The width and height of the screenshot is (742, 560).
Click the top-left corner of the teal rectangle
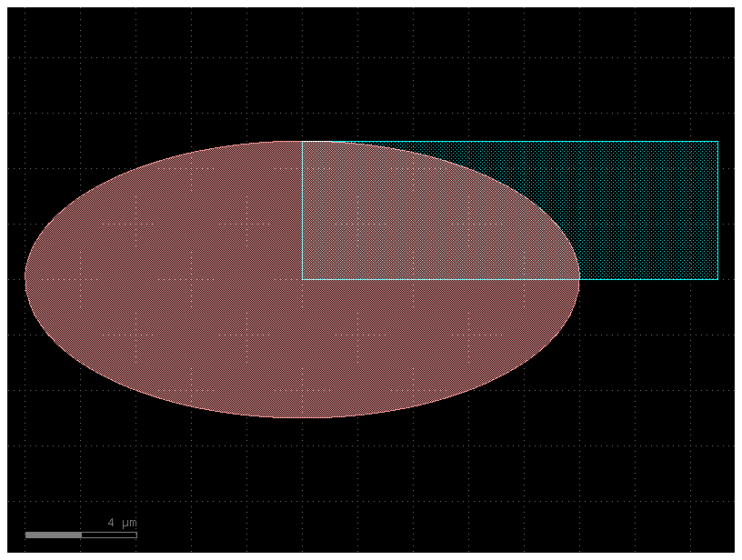click(x=301, y=142)
